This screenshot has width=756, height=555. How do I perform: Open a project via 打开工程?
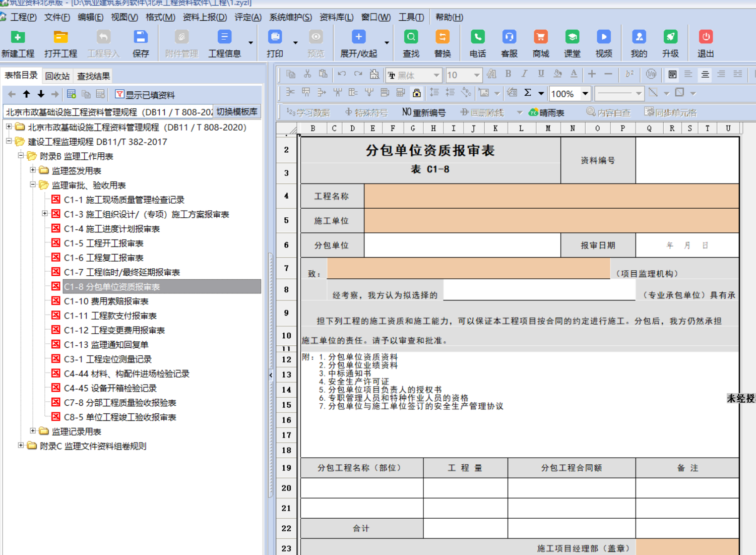coord(60,44)
